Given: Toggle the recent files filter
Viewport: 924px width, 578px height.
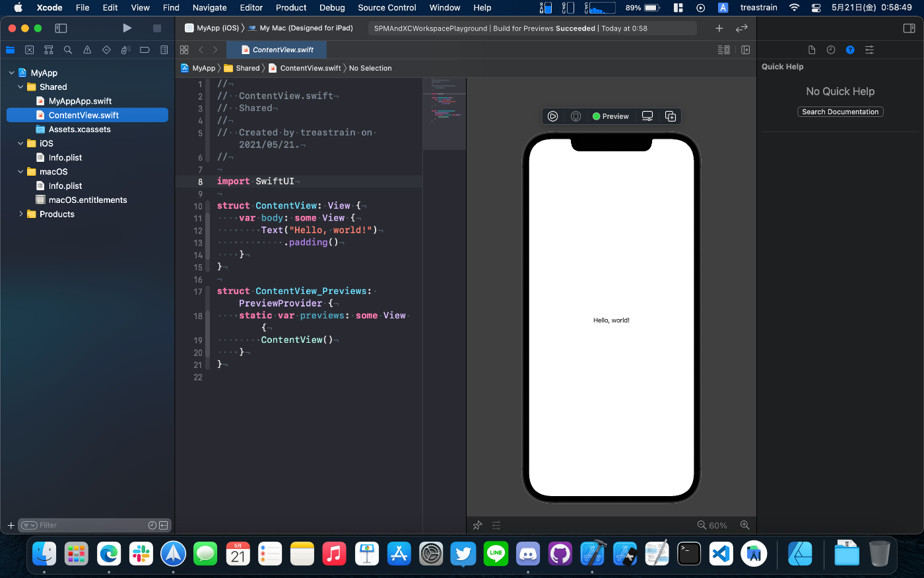Looking at the screenshot, I should point(152,525).
